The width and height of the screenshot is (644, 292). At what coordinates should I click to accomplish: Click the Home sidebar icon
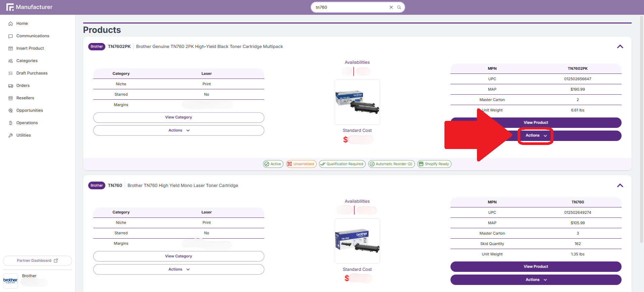11,23
